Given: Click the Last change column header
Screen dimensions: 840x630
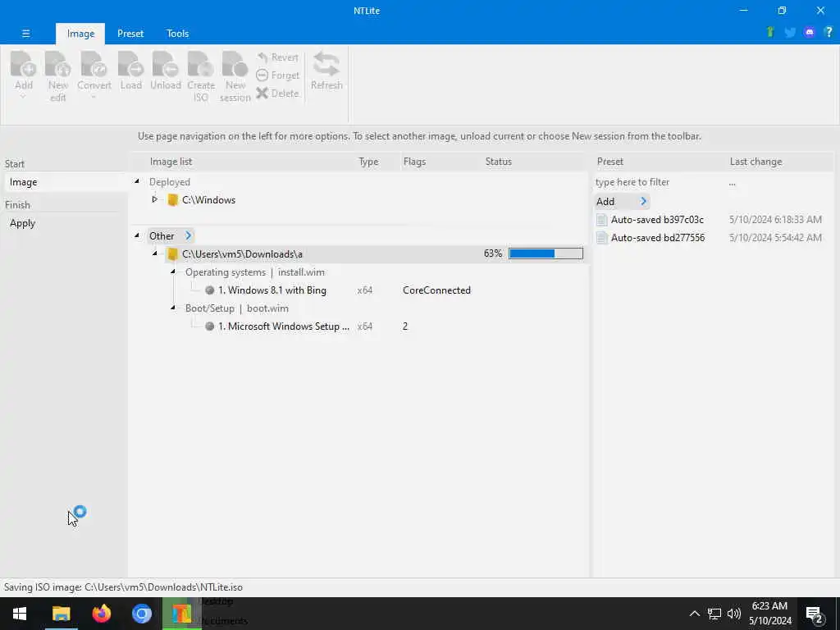Looking at the screenshot, I should tap(756, 162).
